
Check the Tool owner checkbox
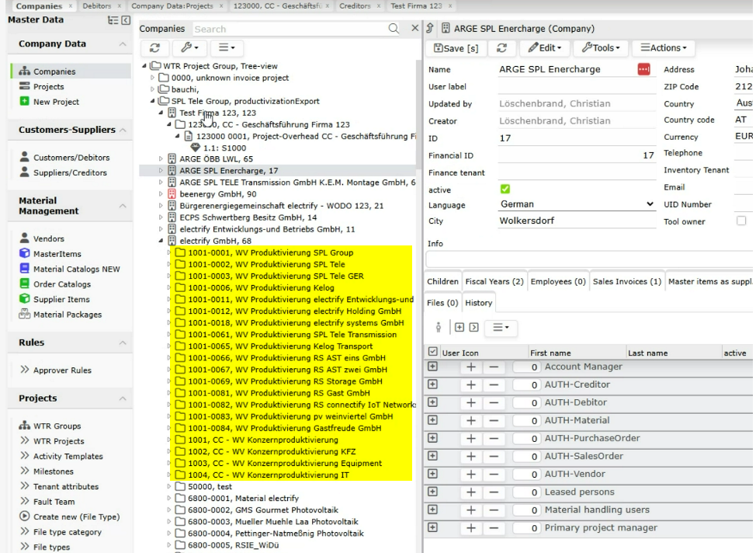coord(741,221)
